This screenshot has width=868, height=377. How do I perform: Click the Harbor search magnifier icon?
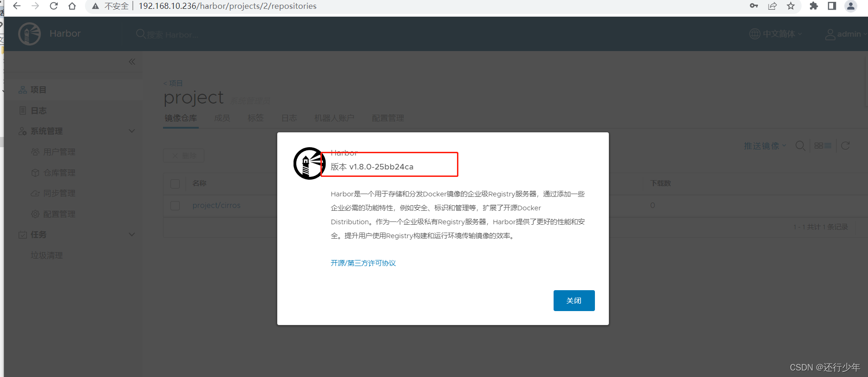click(x=141, y=34)
